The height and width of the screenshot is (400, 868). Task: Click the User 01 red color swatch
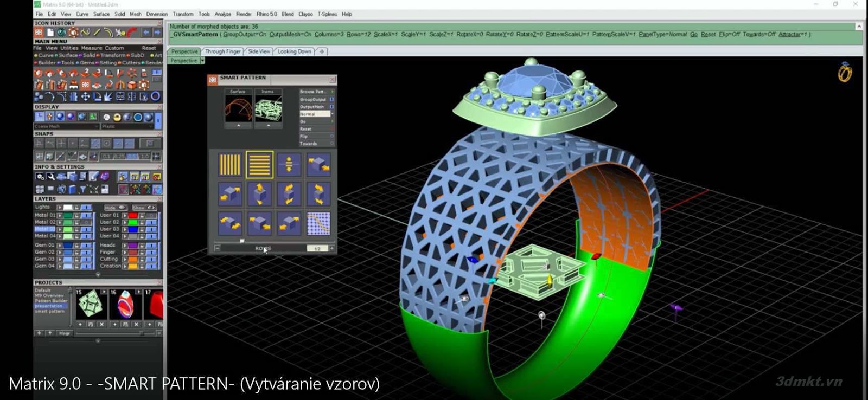(x=133, y=215)
